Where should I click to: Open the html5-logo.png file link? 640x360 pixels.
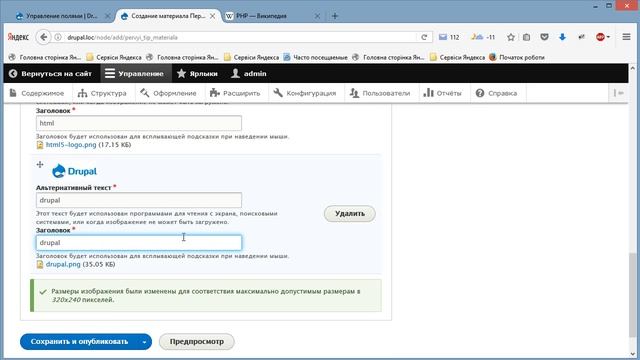coord(71,144)
